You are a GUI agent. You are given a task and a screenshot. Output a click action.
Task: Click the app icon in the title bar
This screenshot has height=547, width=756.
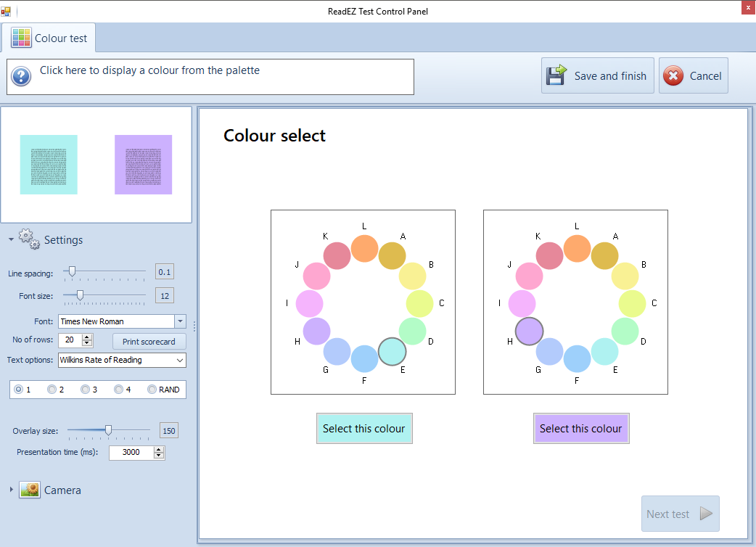[6, 11]
